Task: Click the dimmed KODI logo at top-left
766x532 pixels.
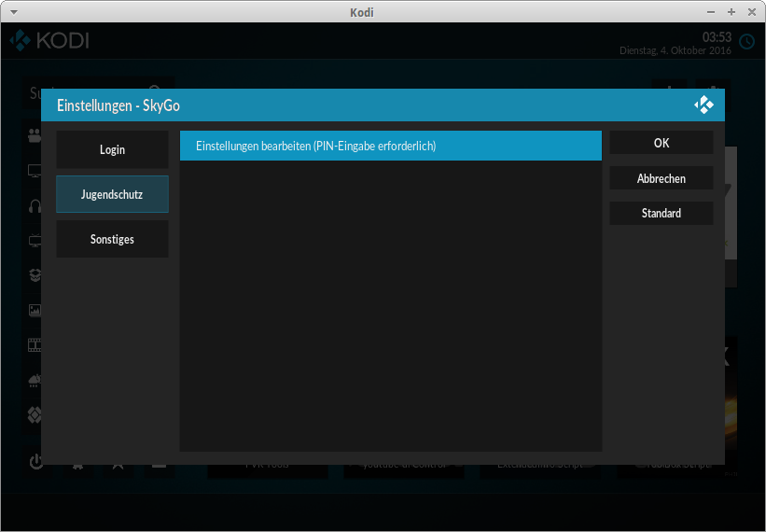Action: pyautogui.click(x=49, y=40)
